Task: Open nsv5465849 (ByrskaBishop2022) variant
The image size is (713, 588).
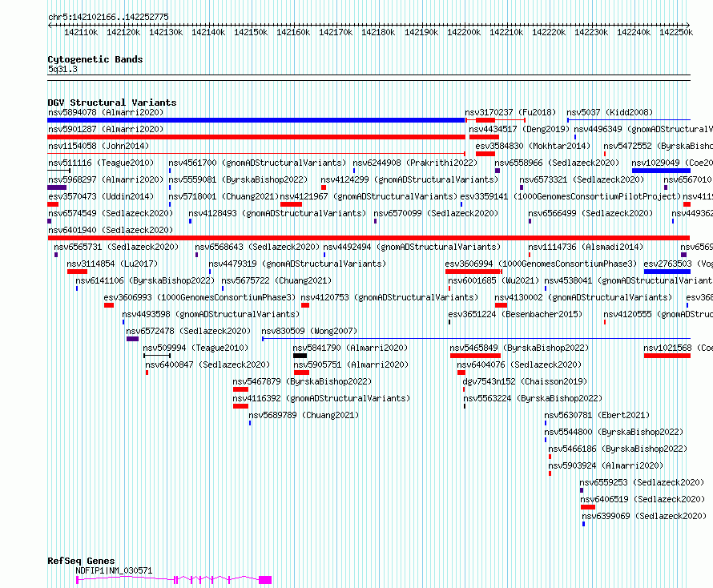Action: point(519,348)
